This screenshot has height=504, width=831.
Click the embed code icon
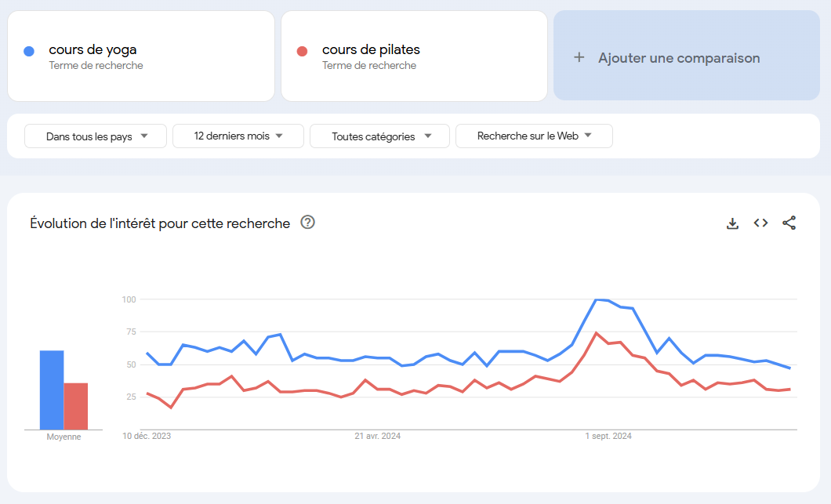coord(760,223)
